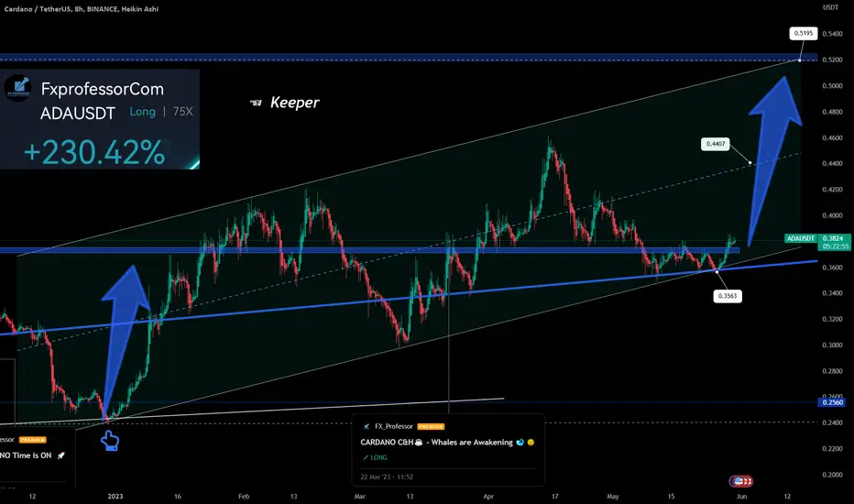Select the 0.4407 price callout label
This screenshot has height=504, width=854.
pyautogui.click(x=715, y=144)
